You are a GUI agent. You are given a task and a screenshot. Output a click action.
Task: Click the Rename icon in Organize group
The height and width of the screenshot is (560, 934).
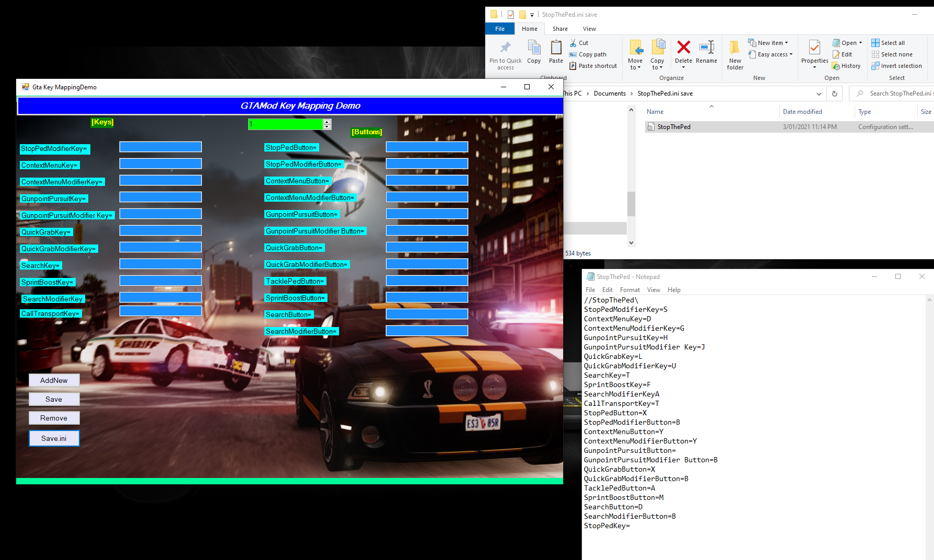coord(706,48)
